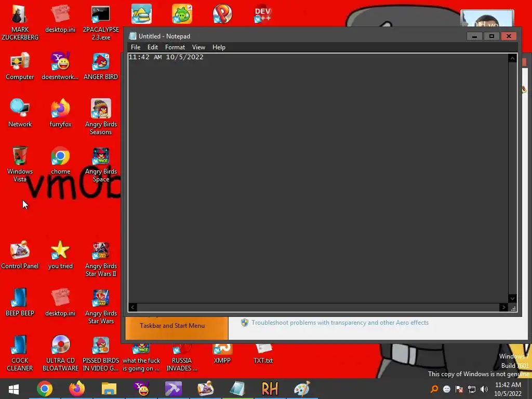532x399 pixels.
Task: Click the '11:42 AM 10/5/2022' text line
Action: click(166, 57)
